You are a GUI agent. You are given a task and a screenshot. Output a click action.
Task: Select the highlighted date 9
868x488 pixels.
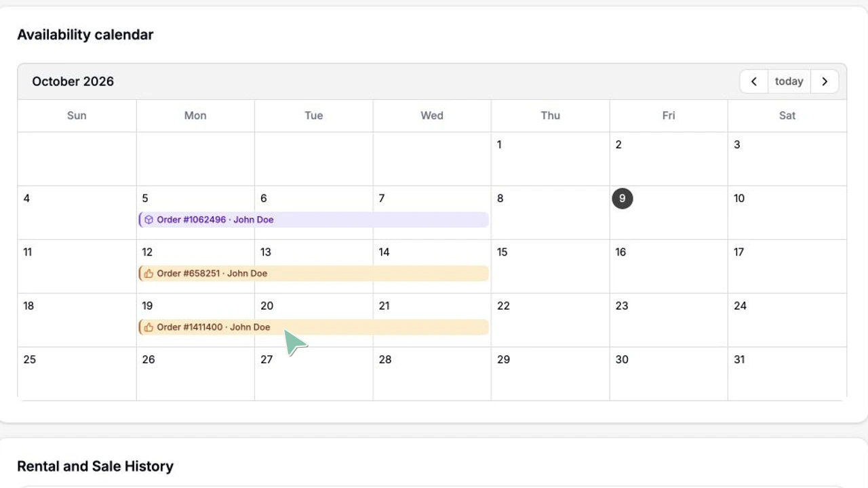(622, 199)
